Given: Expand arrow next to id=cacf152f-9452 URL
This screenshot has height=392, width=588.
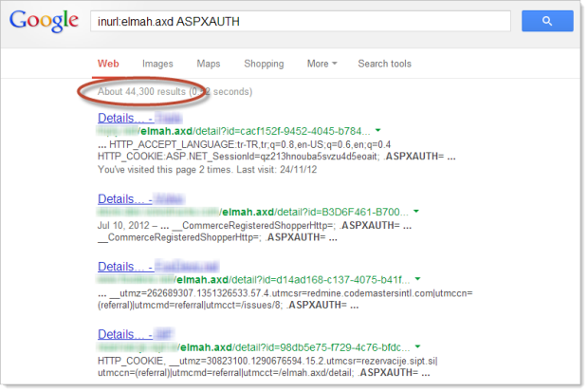Looking at the screenshot, I should [x=378, y=131].
